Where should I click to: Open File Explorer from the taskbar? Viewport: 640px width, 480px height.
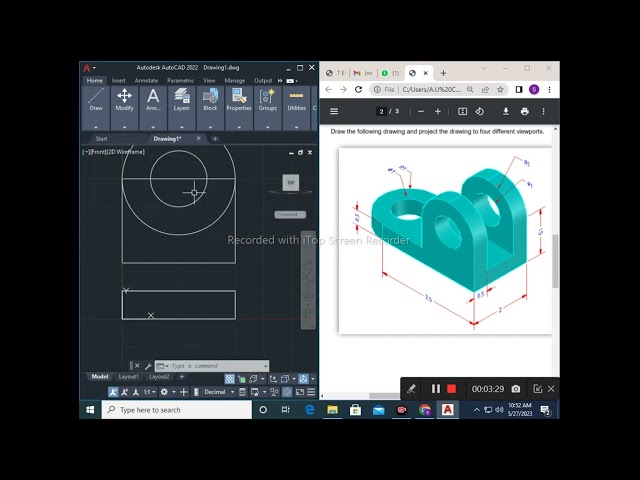point(332,410)
